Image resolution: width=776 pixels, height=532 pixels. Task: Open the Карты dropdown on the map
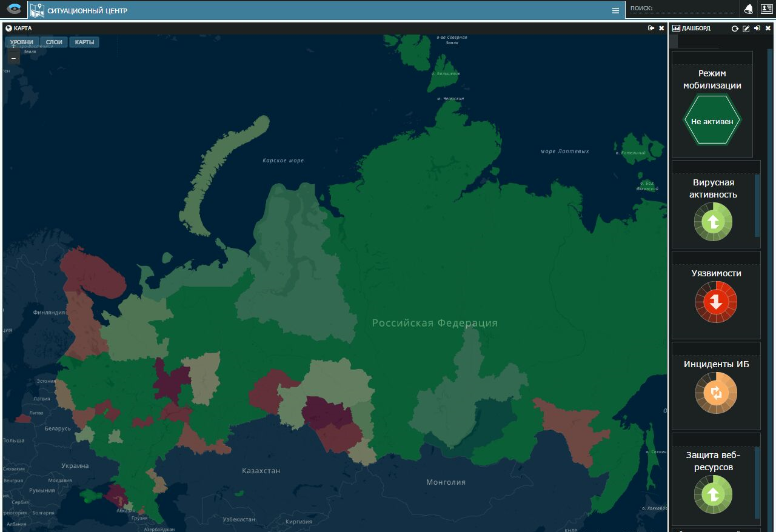(84, 42)
